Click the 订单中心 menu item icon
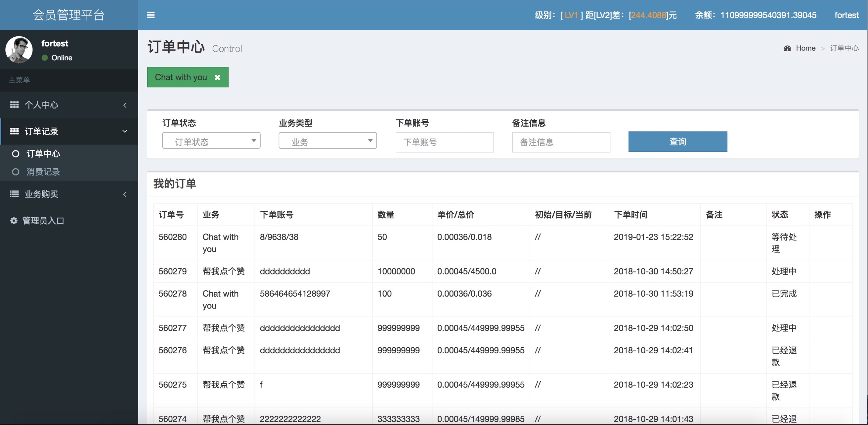 [x=15, y=153]
